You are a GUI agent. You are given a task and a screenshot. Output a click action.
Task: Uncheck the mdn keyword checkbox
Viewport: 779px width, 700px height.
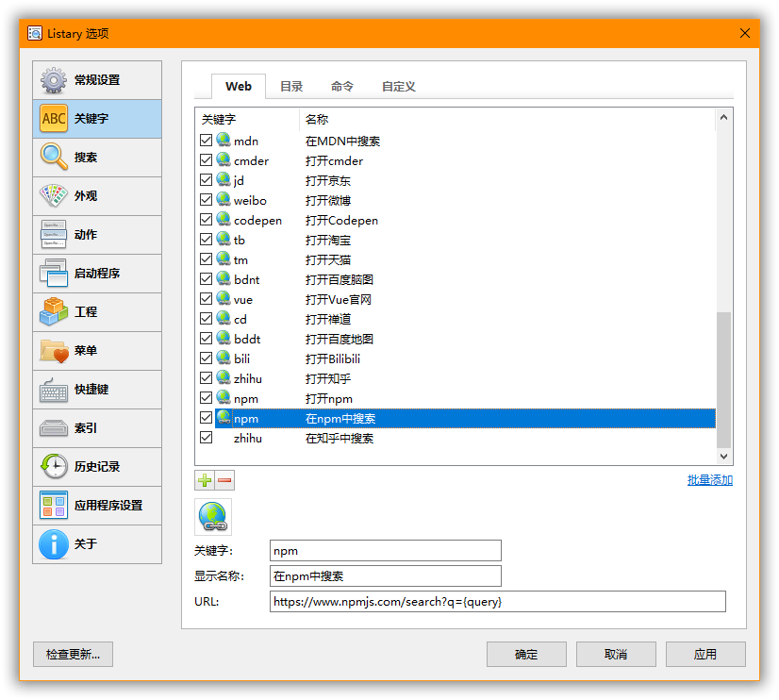[x=207, y=141]
